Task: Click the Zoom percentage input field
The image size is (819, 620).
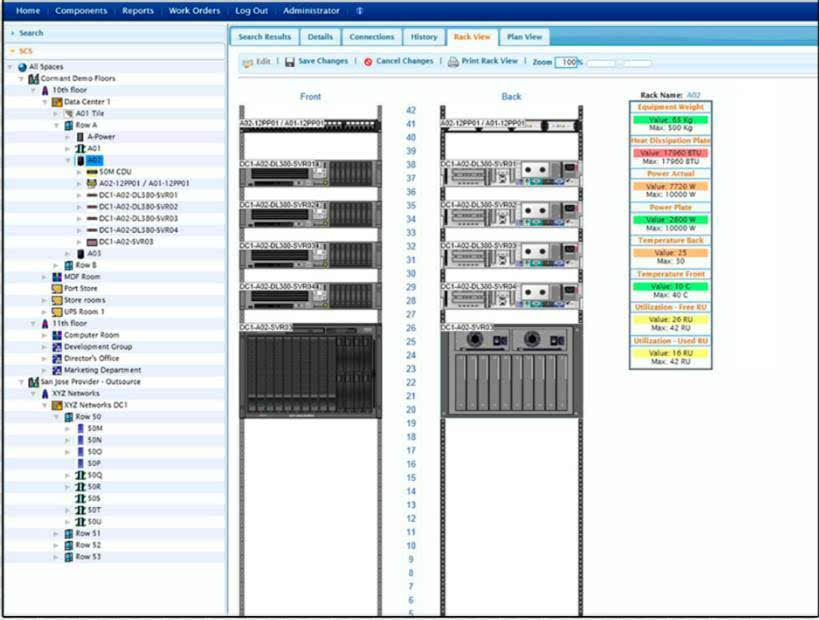Action: tap(567, 62)
